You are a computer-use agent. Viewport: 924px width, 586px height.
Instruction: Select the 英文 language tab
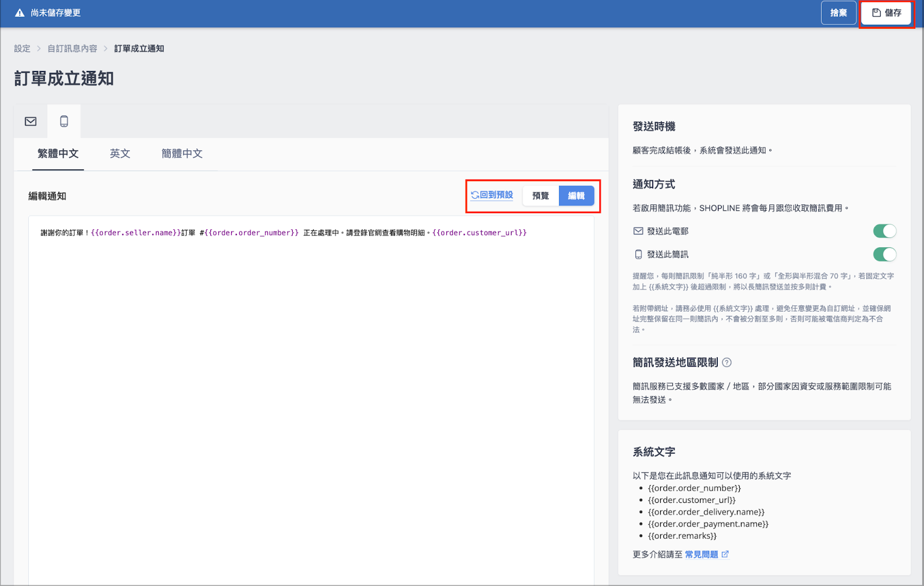pyautogui.click(x=120, y=154)
